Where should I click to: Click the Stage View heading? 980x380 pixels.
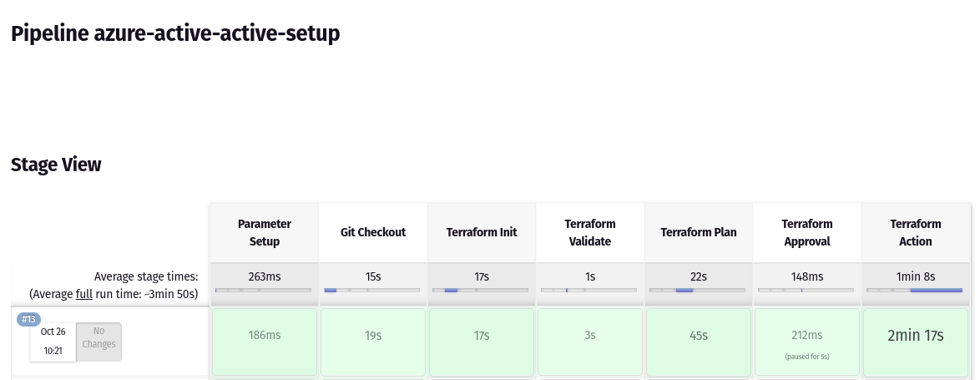(x=56, y=165)
